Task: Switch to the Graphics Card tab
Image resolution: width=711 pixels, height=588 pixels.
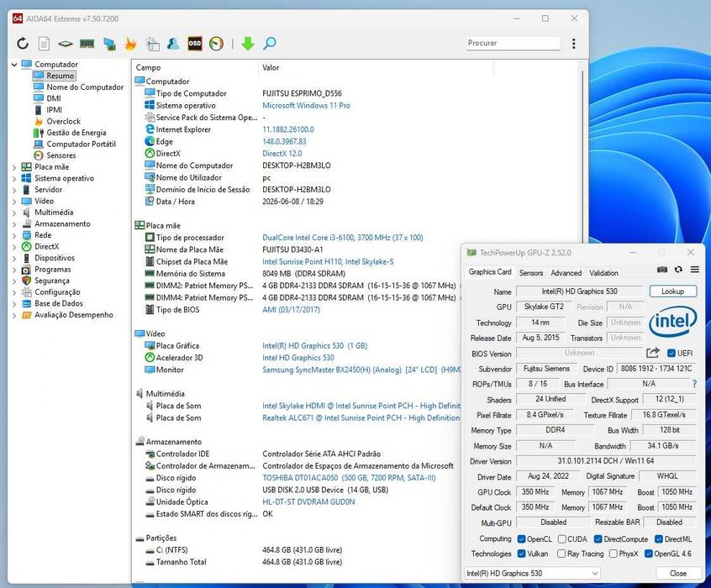Action: [x=490, y=272]
